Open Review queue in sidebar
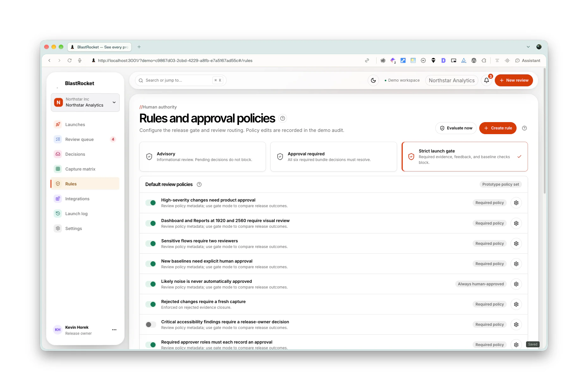This screenshot has width=588, height=391. (x=85, y=140)
